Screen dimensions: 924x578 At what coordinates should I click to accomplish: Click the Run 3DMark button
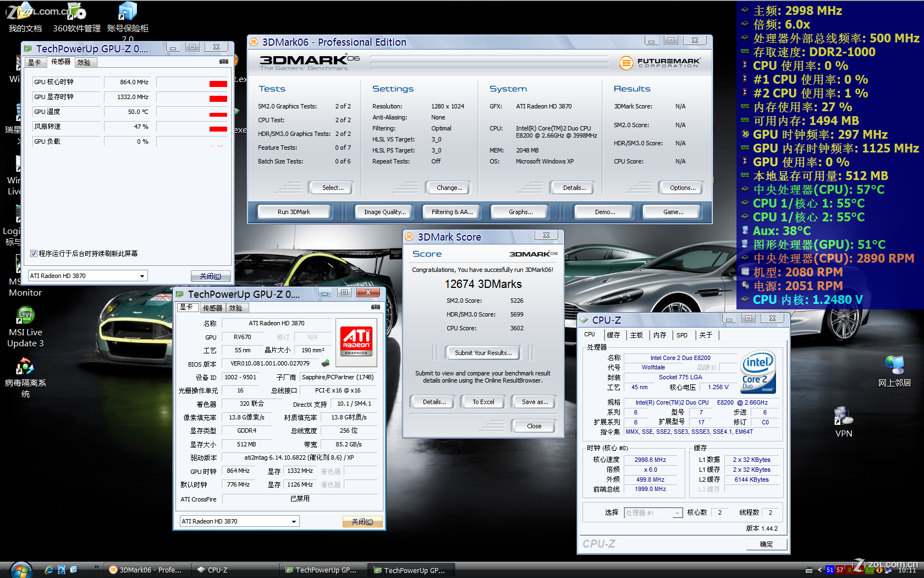tap(294, 212)
